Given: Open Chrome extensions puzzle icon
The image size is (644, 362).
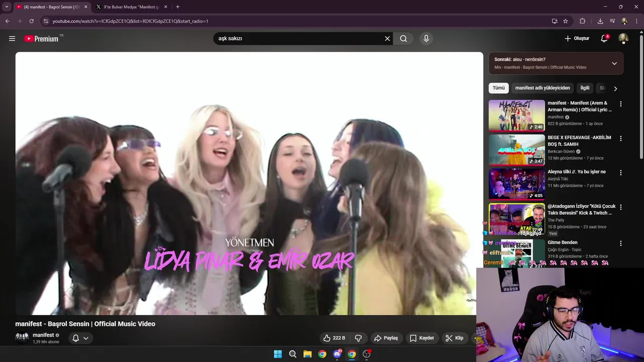Looking at the screenshot, I should tap(583, 21).
